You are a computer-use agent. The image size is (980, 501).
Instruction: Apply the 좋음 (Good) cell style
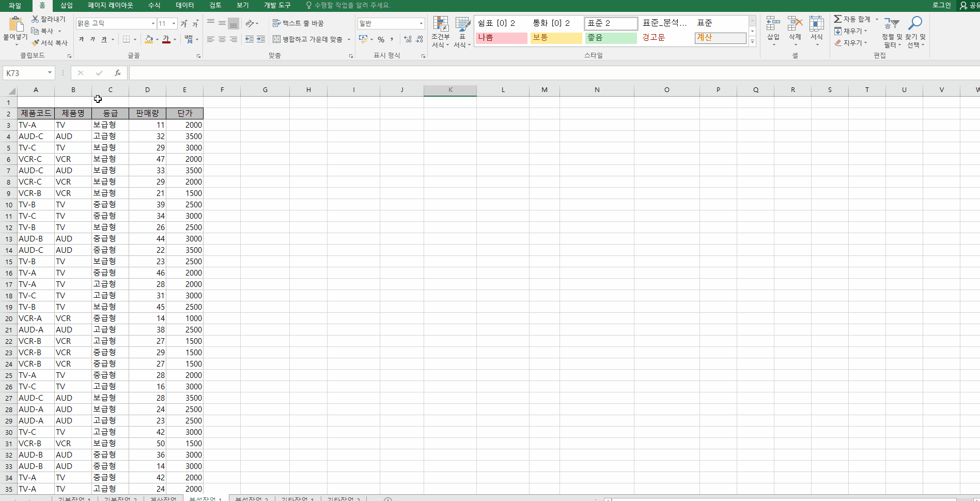click(611, 38)
